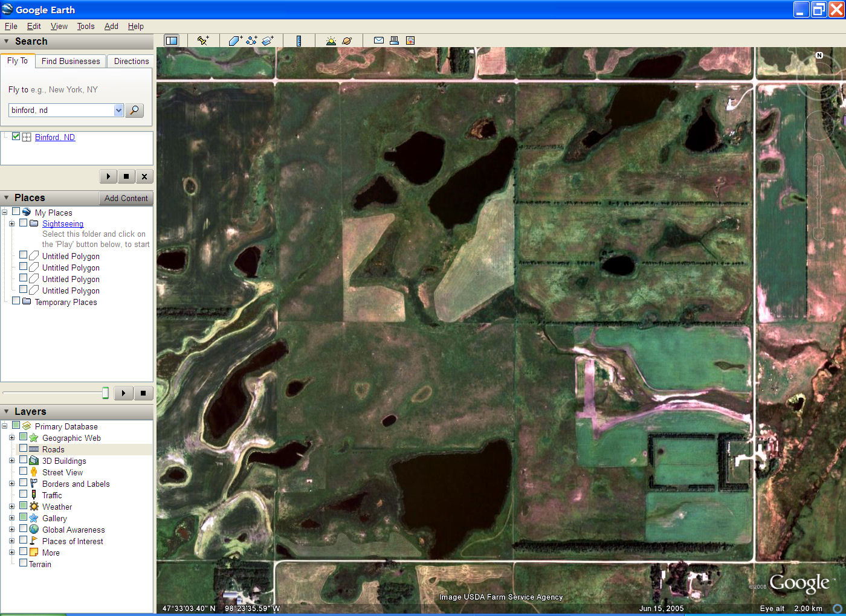The width and height of the screenshot is (846, 616).
Task: Check the Traffic layer checkbox
Action: pos(23,495)
